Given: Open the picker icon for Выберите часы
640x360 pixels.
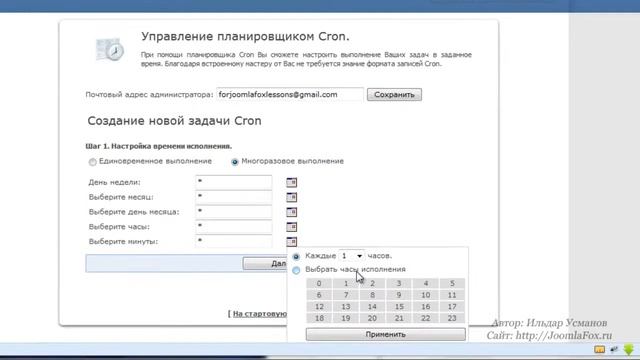Looking at the screenshot, I should click(291, 227).
